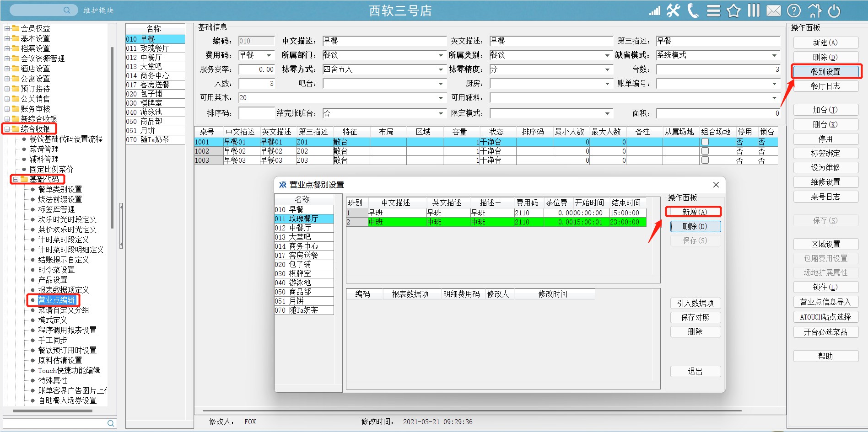The width and height of the screenshot is (868, 432).
Task: Click the 新建(A) button
Action: [x=825, y=43]
